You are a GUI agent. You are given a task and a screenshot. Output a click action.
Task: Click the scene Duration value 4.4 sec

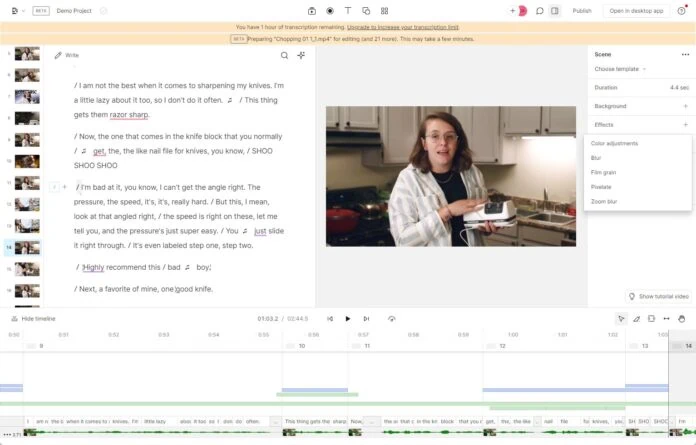(x=680, y=88)
